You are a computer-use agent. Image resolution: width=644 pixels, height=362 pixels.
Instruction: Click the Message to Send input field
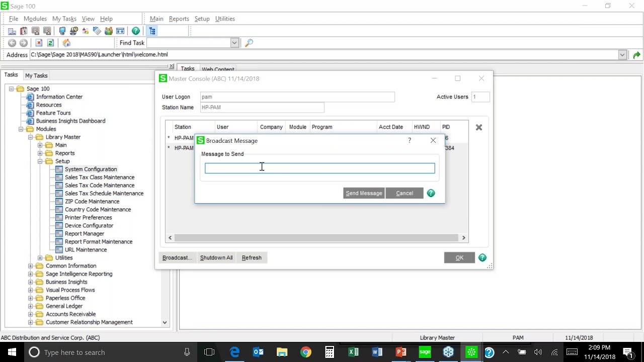(x=320, y=168)
